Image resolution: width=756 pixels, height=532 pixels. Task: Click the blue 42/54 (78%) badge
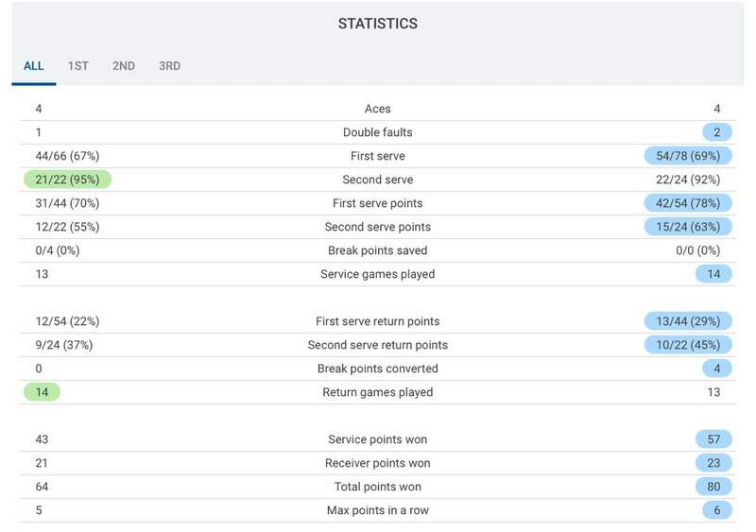coord(687,203)
